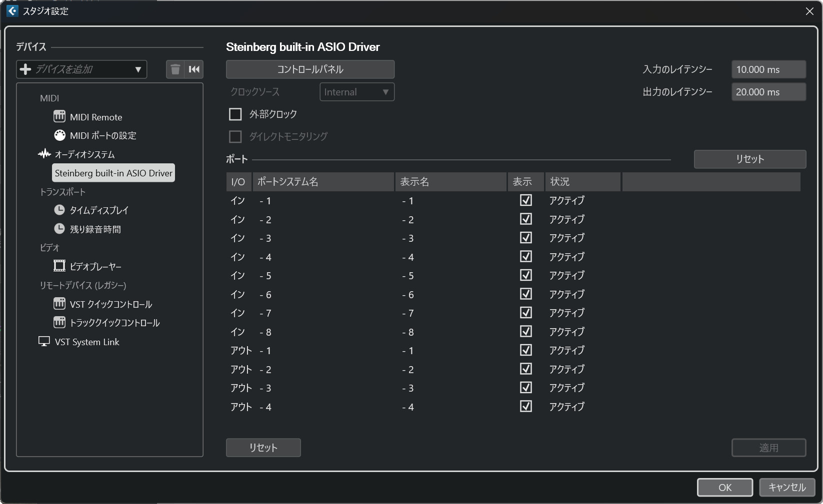Click the 表示名 column header

pos(451,182)
